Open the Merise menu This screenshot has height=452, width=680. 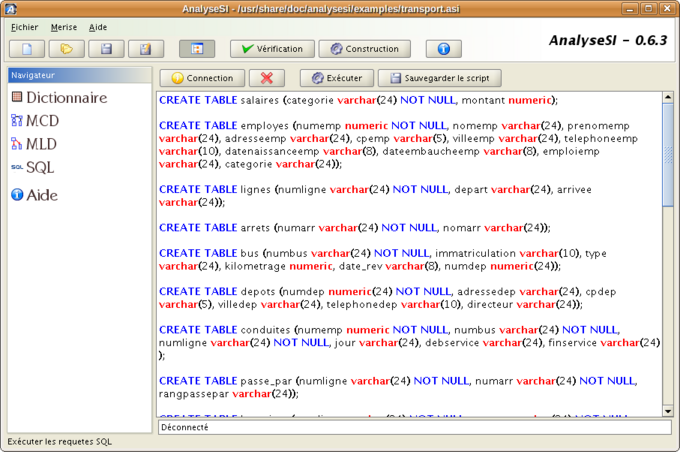(x=64, y=27)
